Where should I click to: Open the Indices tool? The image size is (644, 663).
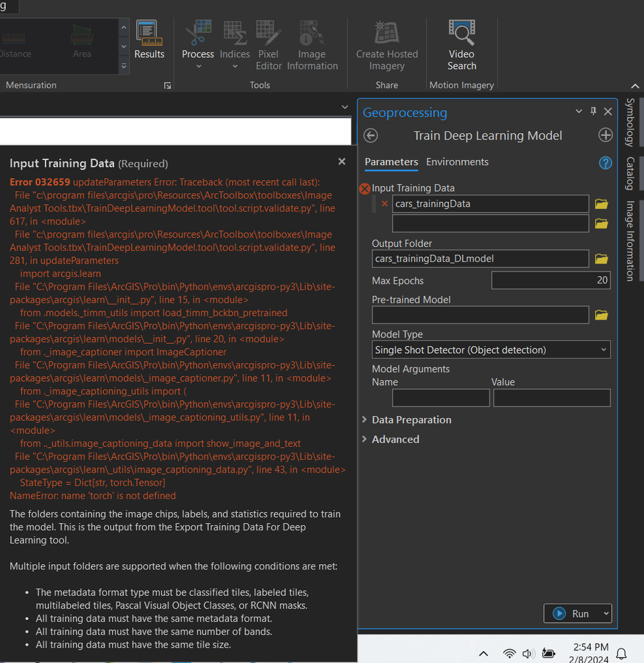click(x=235, y=33)
